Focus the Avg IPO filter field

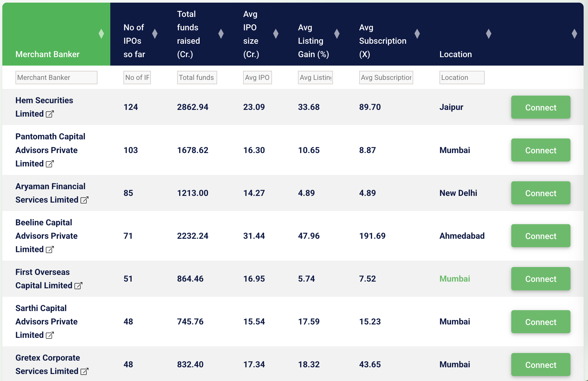(x=257, y=78)
